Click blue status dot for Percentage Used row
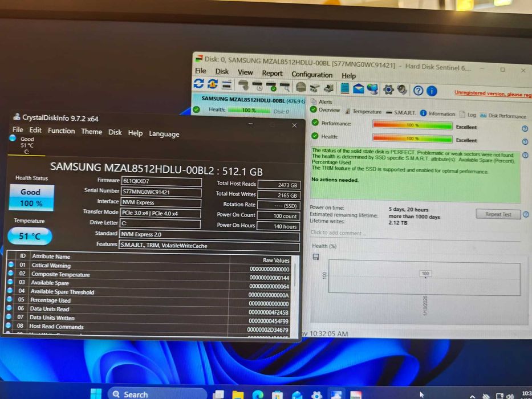This screenshot has height=399, width=532. pos(10,299)
